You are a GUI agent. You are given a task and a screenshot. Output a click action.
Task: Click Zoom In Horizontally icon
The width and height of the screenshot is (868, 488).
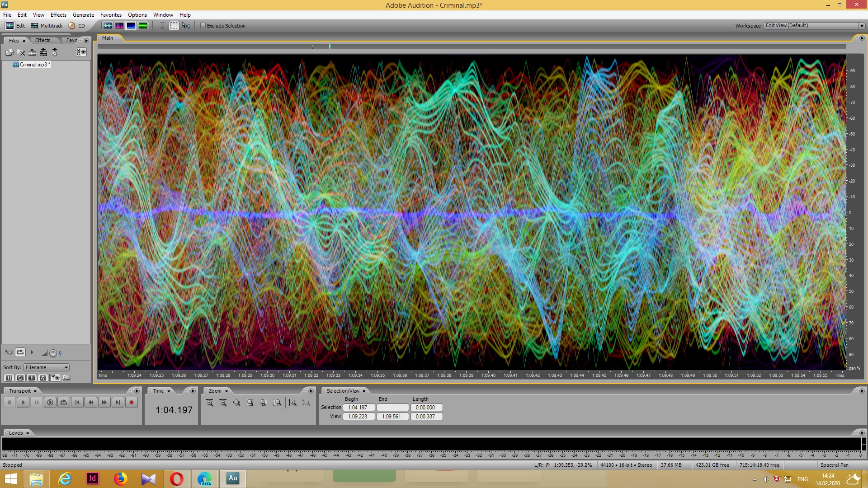click(x=209, y=403)
